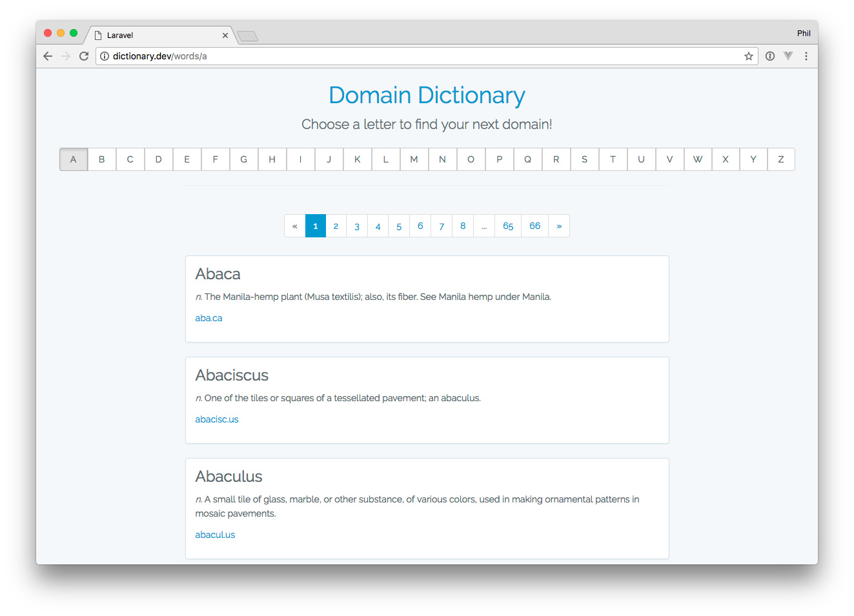
Task: Reload the page with the refresh icon
Action: [x=84, y=56]
